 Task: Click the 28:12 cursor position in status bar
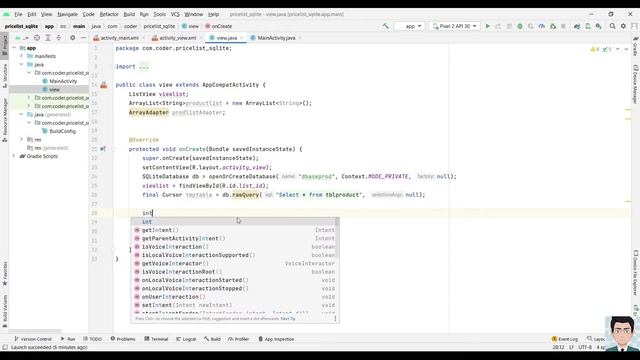tap(558, 347)
